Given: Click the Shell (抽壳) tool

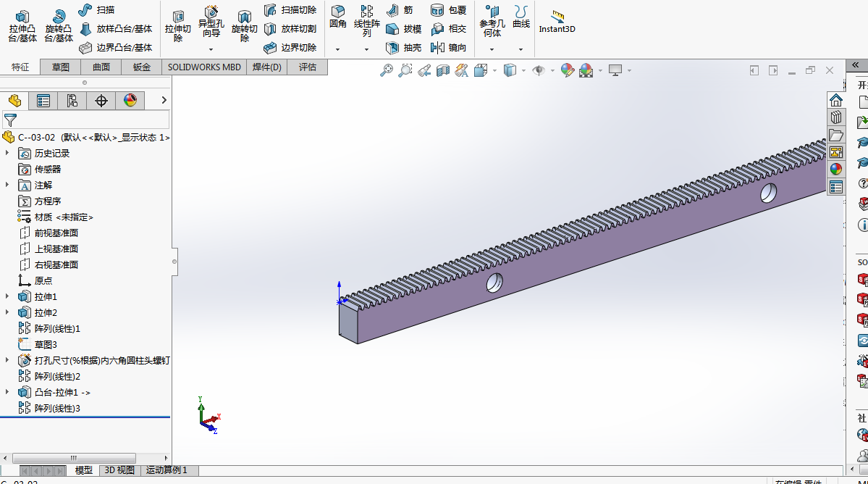Looking at the screenshot, I should click(403, 48).
